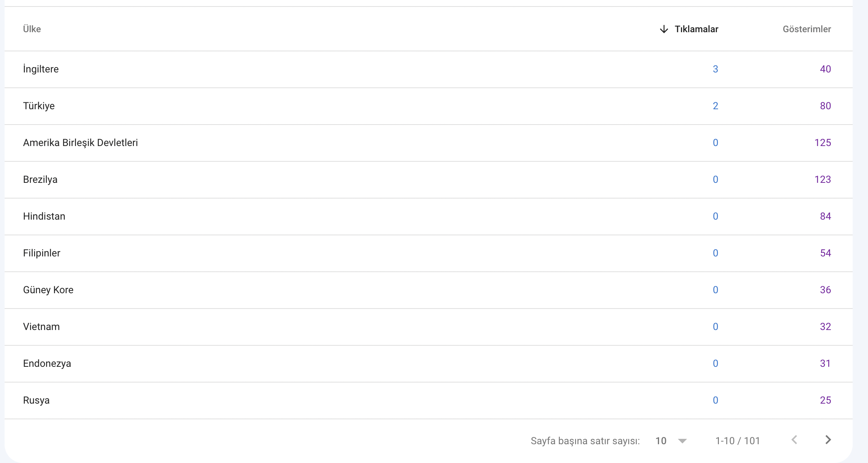This screenshot has height=463, width=868.
Task: Choose the Filipinler row
Action: [x=429, y=253]
